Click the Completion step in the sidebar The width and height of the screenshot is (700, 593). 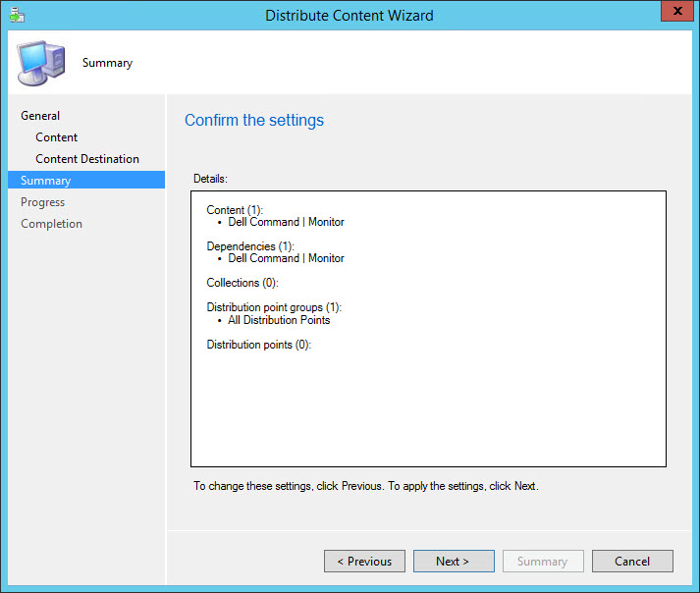click(52, 224)
